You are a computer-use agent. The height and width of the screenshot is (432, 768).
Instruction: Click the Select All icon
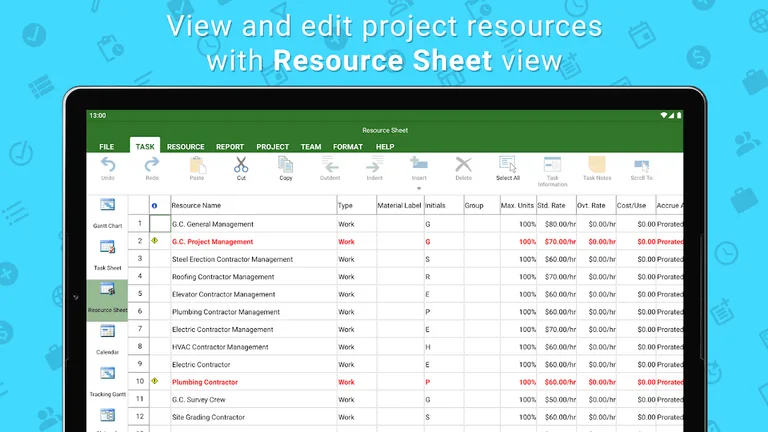(x=508, y=164)
